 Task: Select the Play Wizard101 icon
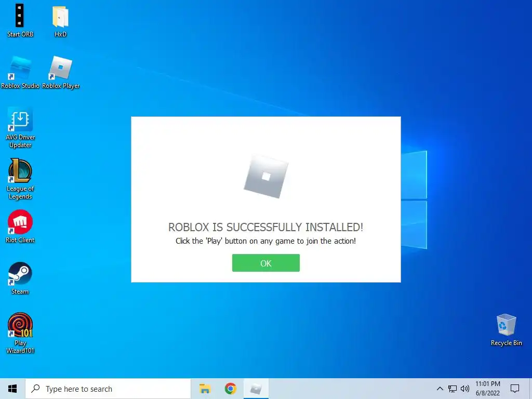pyautogui.click(x=20, y=333)
